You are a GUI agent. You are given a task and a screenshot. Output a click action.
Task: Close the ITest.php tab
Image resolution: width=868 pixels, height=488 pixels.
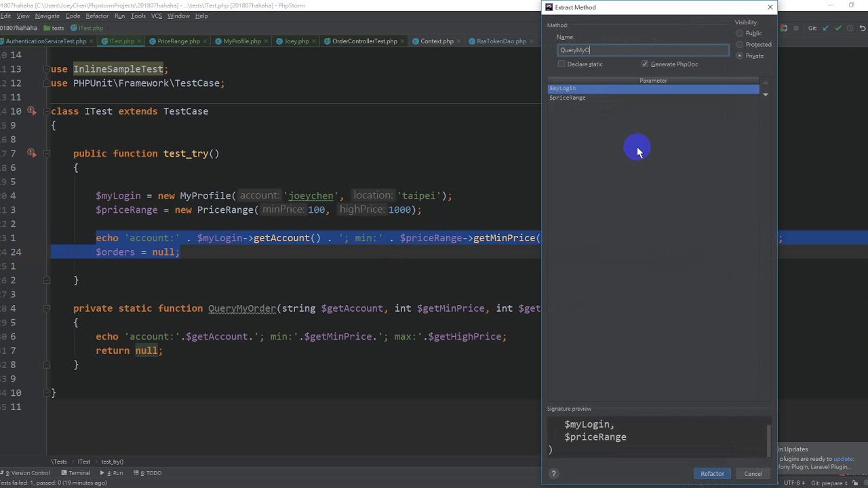pos(139,41)
